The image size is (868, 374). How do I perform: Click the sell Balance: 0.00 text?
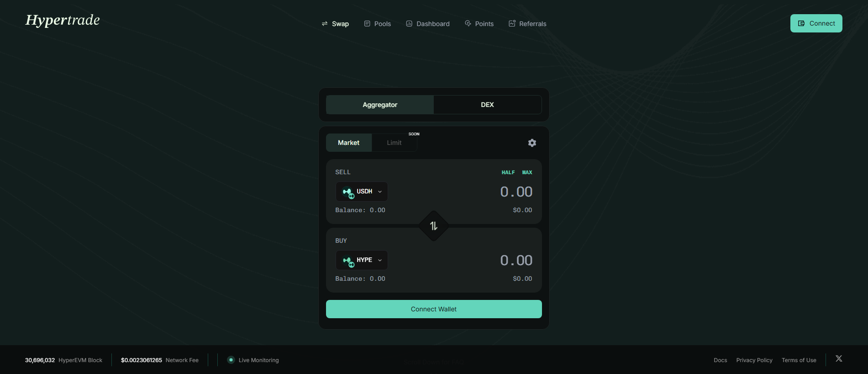pos(360,210)
